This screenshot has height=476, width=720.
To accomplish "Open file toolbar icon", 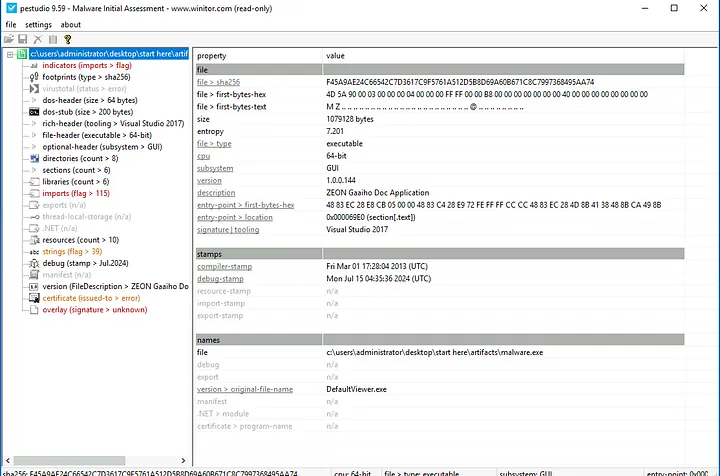I will click(x=8, y=39).
